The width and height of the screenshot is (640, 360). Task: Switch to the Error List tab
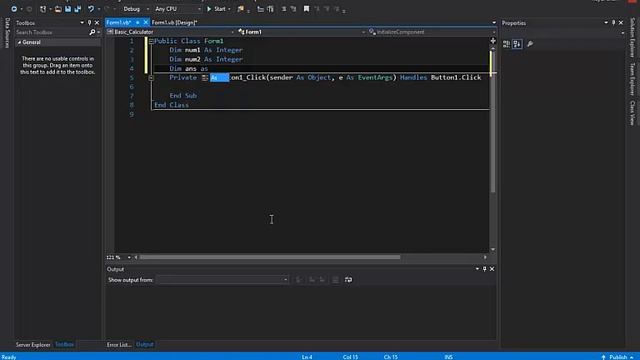[119, 345]
